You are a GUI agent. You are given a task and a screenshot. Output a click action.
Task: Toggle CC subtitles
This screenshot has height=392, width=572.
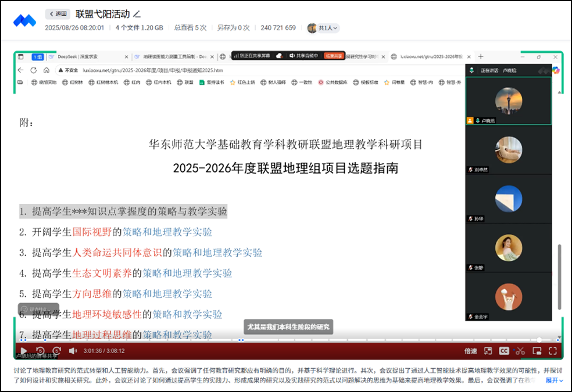tap(504, 351)
